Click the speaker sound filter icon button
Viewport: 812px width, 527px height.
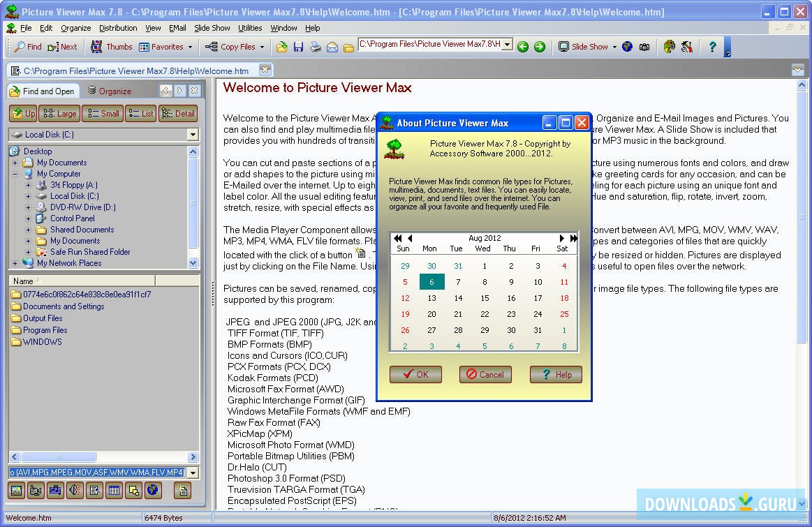coord(75,490)
